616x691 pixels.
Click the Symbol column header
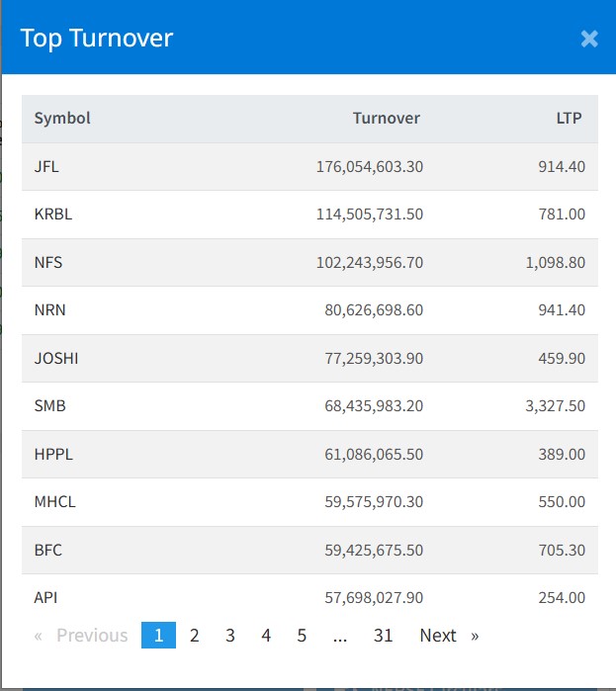point(62,119)
